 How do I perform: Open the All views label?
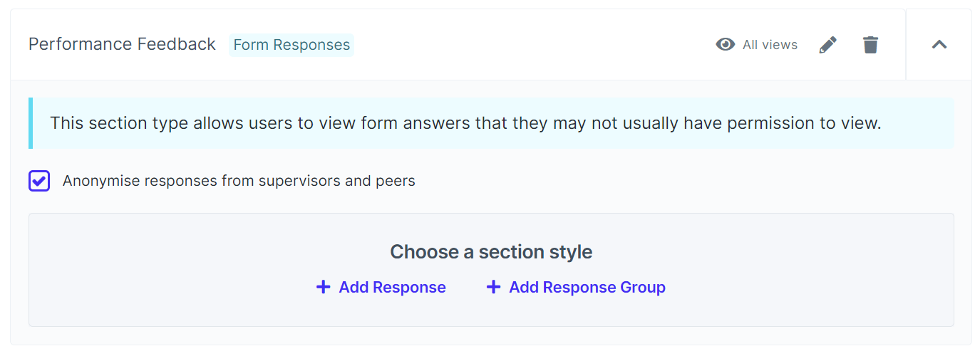pyautogui.click(x=770, y=45)
